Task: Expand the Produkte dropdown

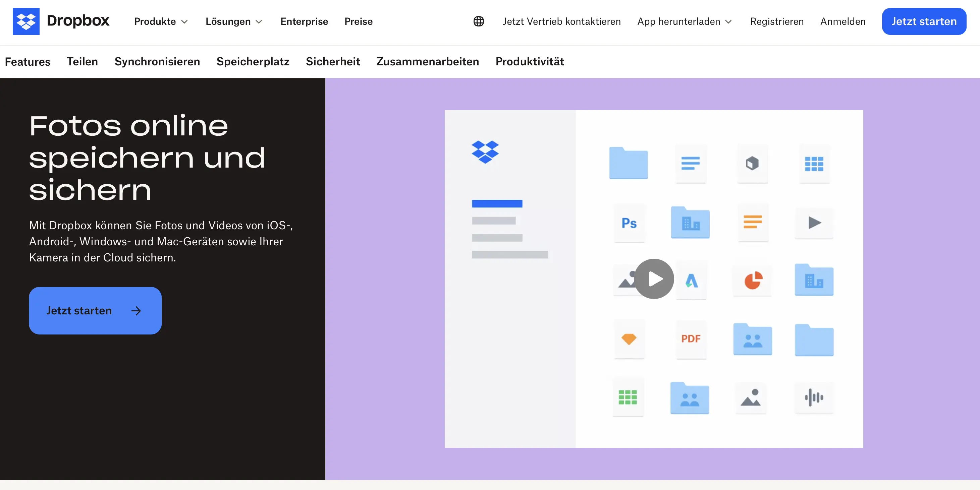Action: tap(161, 22)
